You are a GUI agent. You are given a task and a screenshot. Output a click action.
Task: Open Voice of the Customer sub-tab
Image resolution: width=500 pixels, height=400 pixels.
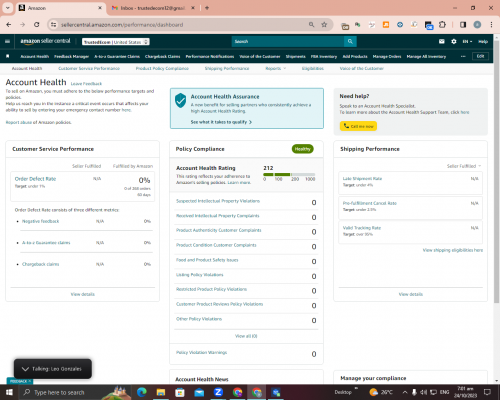pos(362,68)
